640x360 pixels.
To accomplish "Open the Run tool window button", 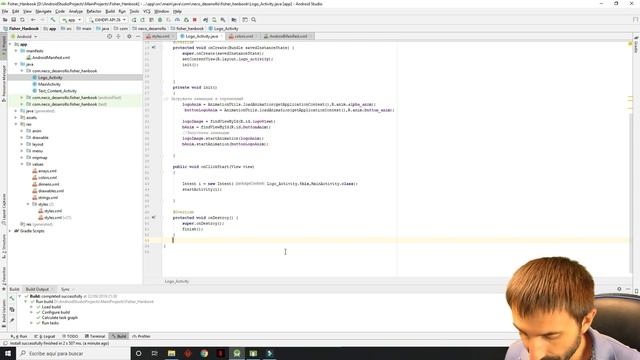I will tap(19, 336).
